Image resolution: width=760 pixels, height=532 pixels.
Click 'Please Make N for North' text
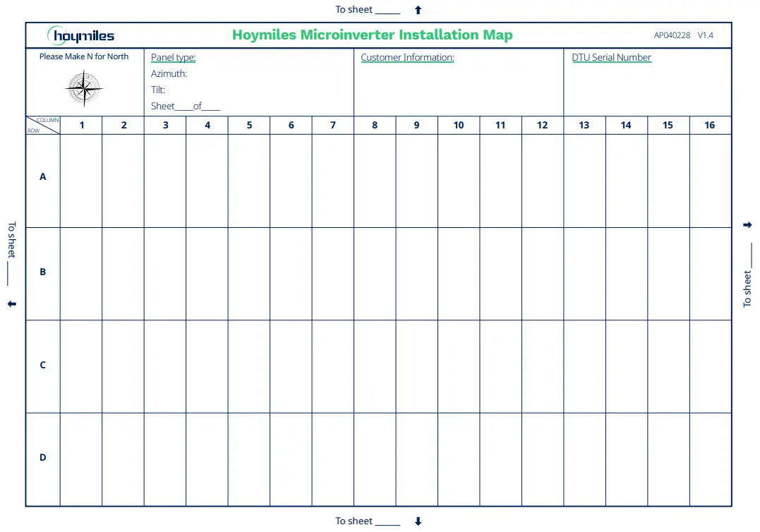click(x=84, y=56)
